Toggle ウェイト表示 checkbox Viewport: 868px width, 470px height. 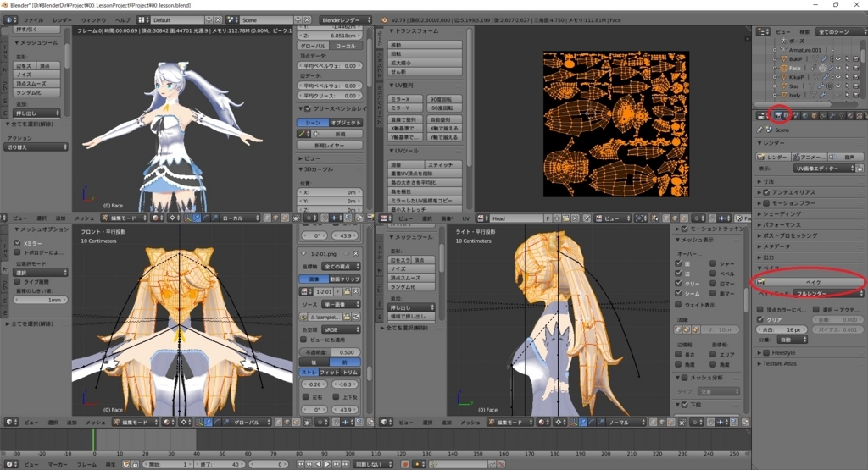[679, 305]
